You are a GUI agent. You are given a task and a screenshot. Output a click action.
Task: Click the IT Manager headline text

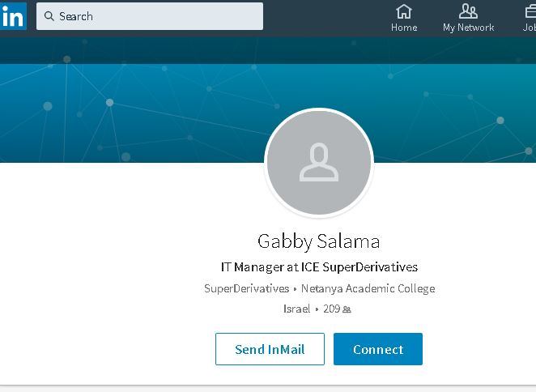319,266
